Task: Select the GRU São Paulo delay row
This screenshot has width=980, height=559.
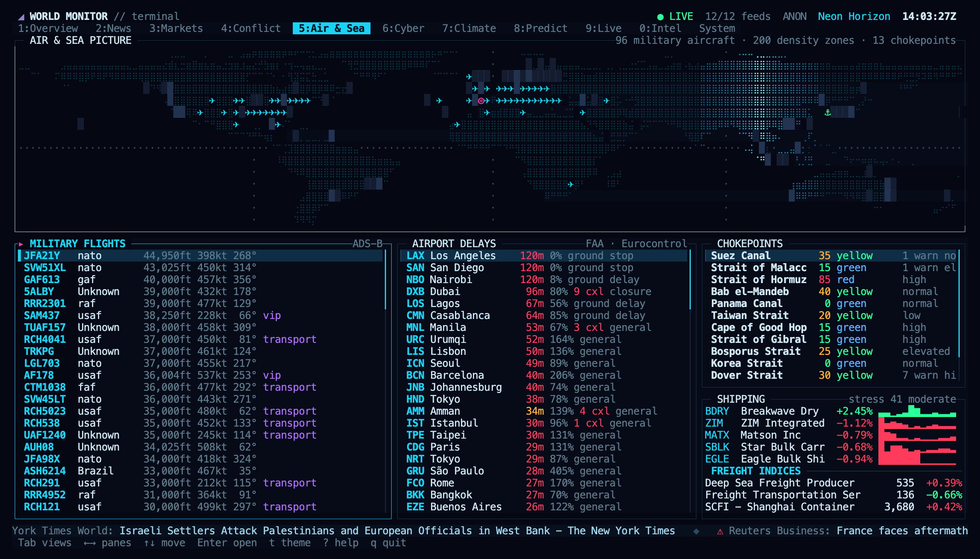Action: click(x=544, y=471)
